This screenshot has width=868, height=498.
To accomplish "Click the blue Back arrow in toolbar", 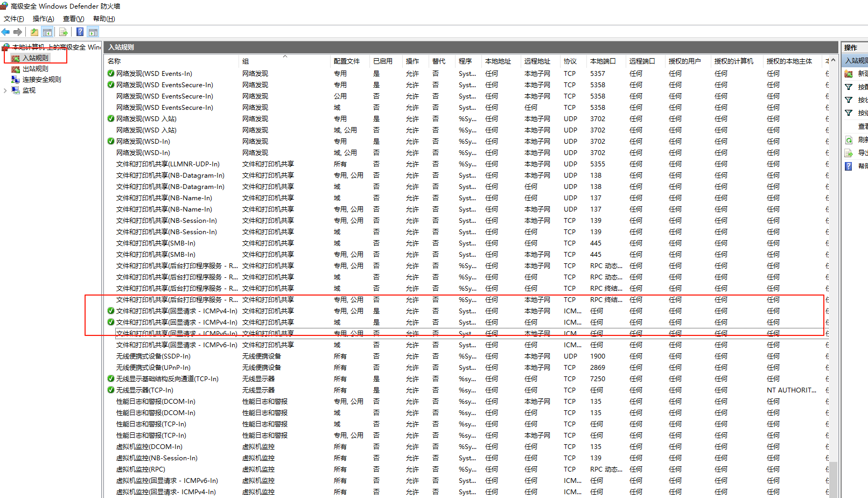I will coord(6,32).
